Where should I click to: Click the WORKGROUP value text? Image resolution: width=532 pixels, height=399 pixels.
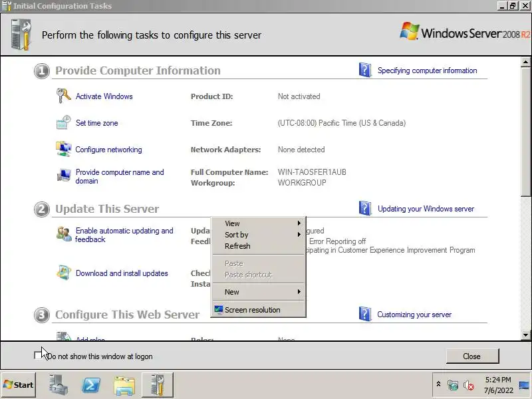point(302,183)
